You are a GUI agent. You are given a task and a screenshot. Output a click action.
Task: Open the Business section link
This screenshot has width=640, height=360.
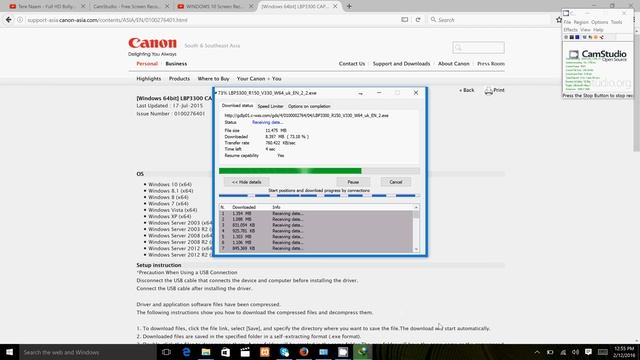[176, 64]
